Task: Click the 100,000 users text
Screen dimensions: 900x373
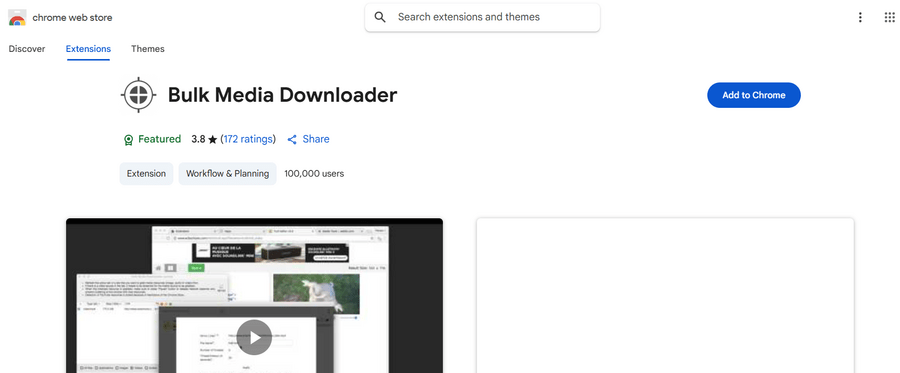Action: click(315, 173)
